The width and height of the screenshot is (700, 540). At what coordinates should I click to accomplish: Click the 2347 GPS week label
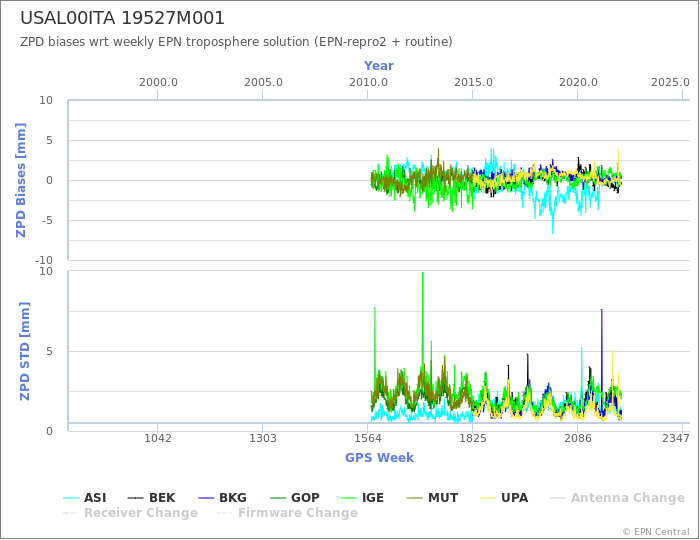(676, 438)
